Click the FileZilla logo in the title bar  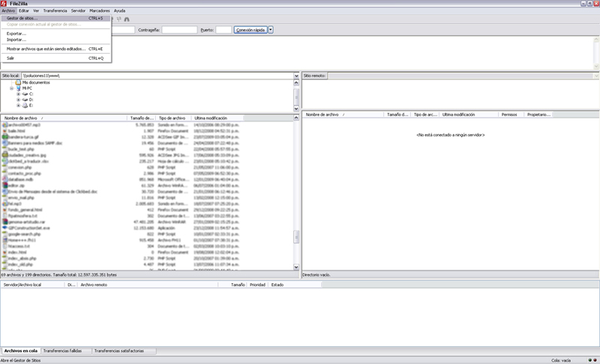4,4
